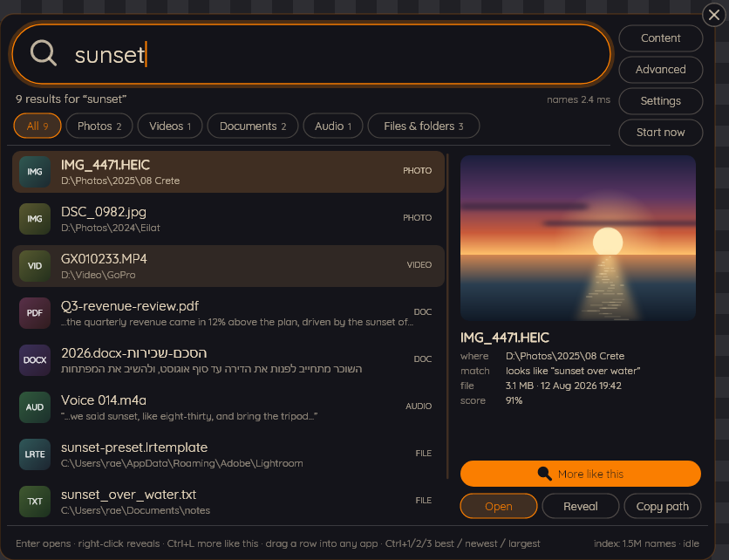
Task: Click in the search field containing sunset
Action: 310,54
